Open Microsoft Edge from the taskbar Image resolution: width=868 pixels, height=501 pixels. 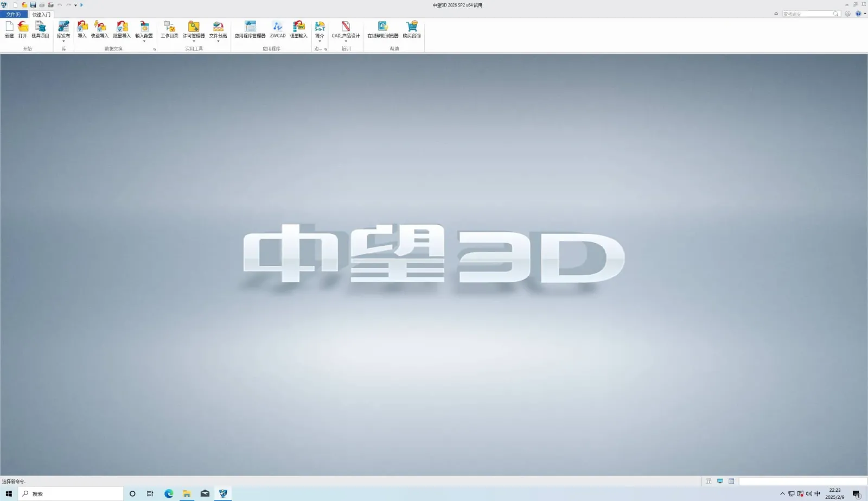coord(169,493)
